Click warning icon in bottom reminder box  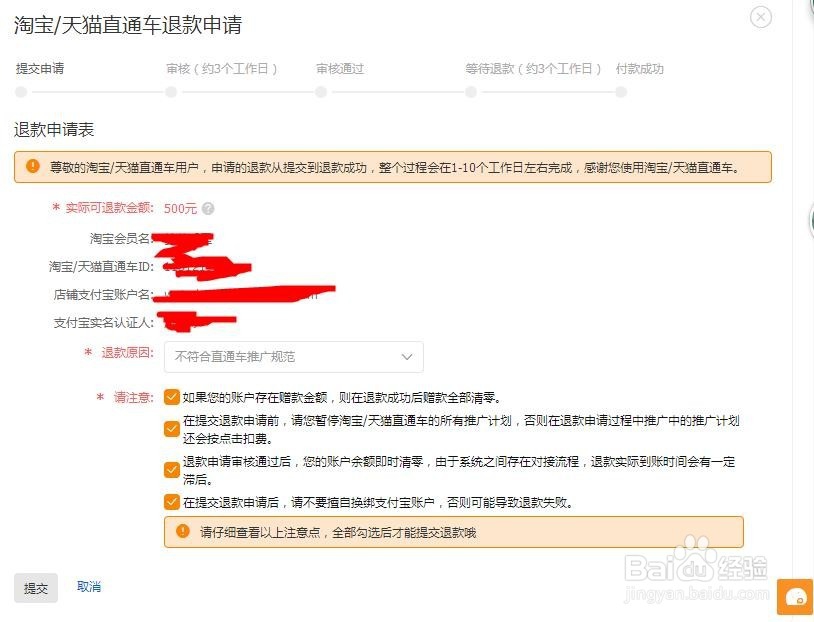pos(183,531)
